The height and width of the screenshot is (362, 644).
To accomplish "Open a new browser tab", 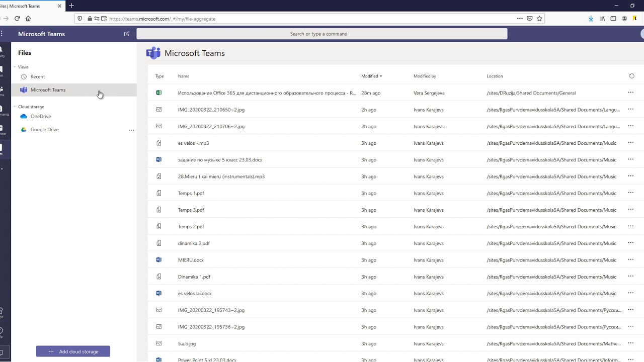I will point(71,6).
